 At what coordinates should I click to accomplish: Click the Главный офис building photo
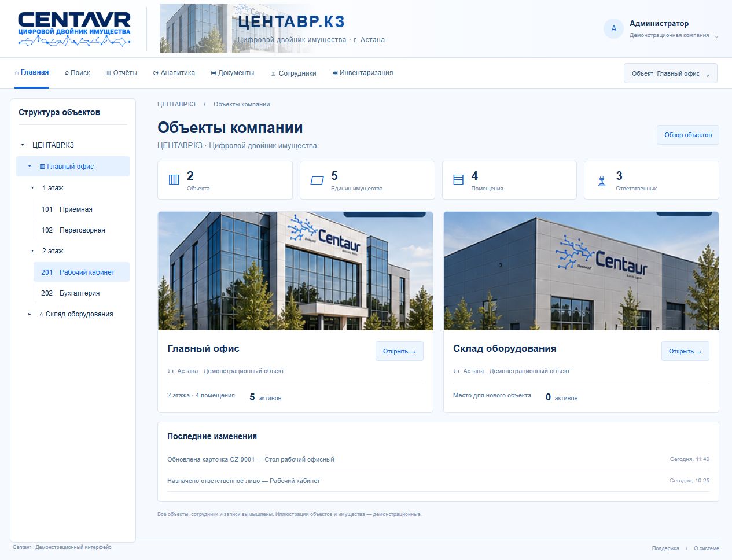pos(295,271)
